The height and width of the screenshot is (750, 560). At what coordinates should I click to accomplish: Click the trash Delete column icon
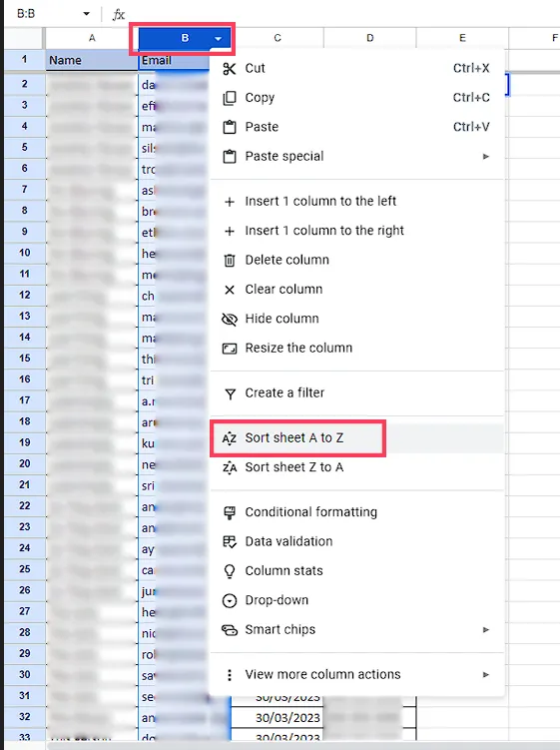[x=230, y=261]
